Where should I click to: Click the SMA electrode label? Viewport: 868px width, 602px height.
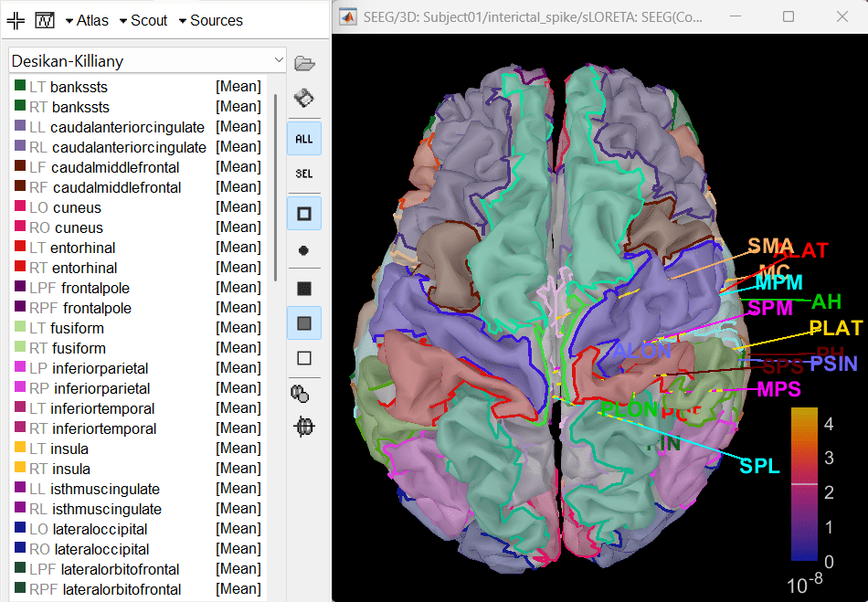(x=770, y=246)
